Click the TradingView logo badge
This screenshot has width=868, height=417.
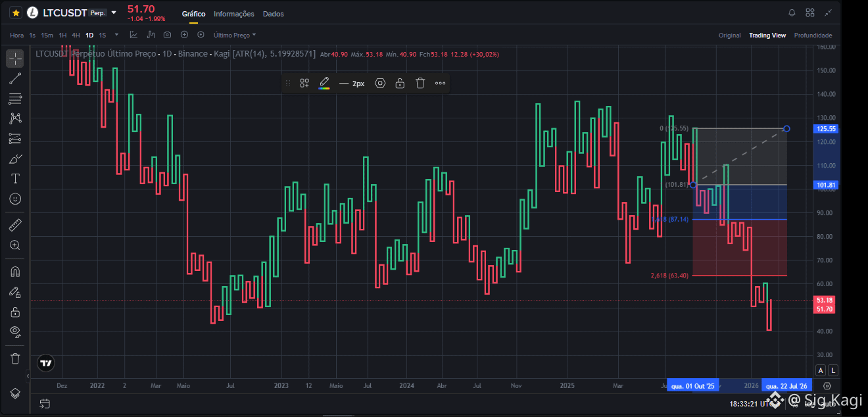(45, 362)
